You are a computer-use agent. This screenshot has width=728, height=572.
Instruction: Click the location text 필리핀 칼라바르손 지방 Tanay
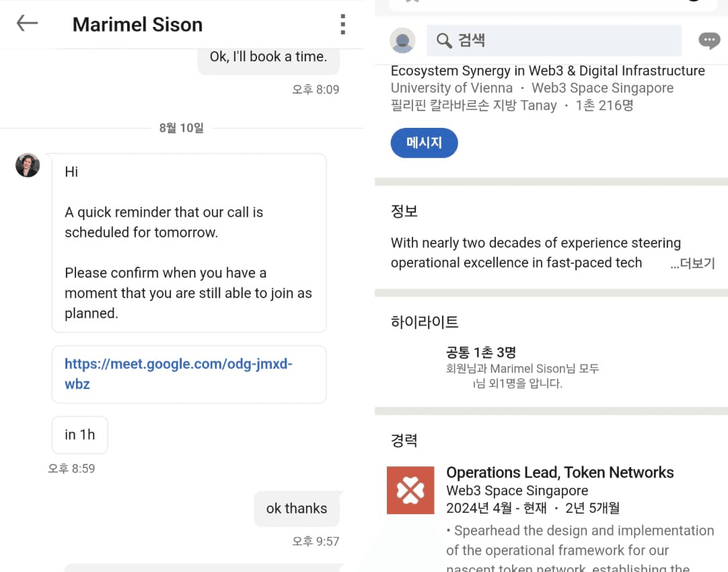(x=474, y=106)
